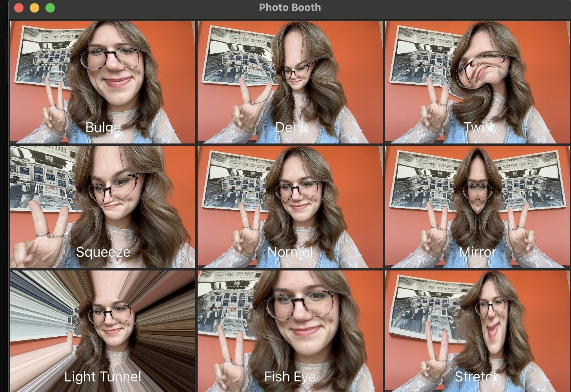Viewport: 571px width, 392px height.
Task: Close the Photo Booth window
Action: tap(19, 8)
